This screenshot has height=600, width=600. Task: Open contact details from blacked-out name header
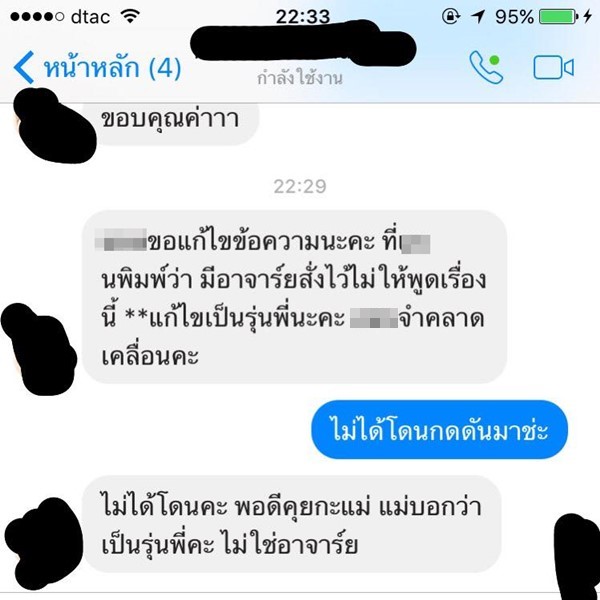[303, 42]
